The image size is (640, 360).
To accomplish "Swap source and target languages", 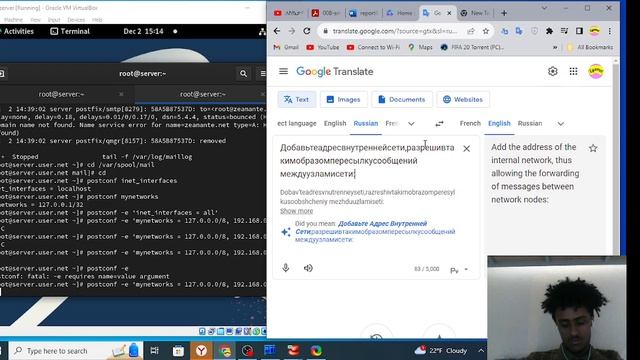I will [x=439, y=123].
